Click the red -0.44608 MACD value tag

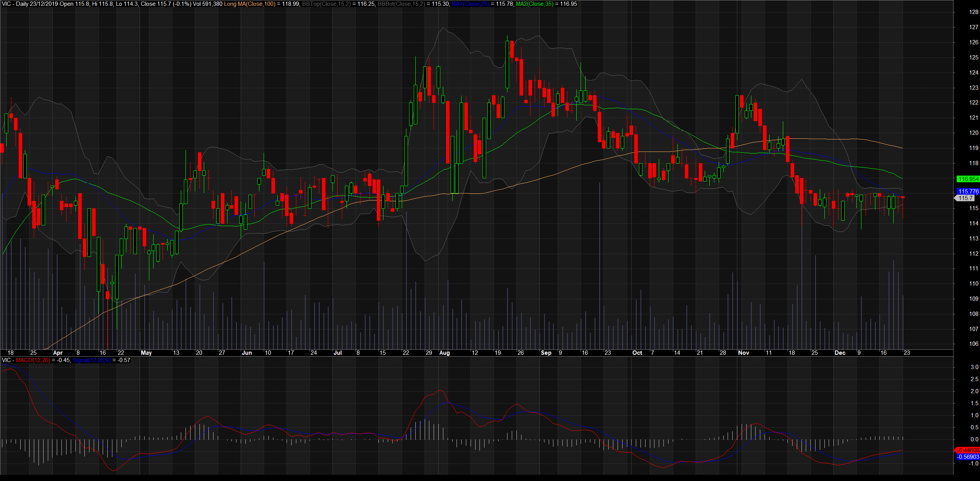click(968, 450)
